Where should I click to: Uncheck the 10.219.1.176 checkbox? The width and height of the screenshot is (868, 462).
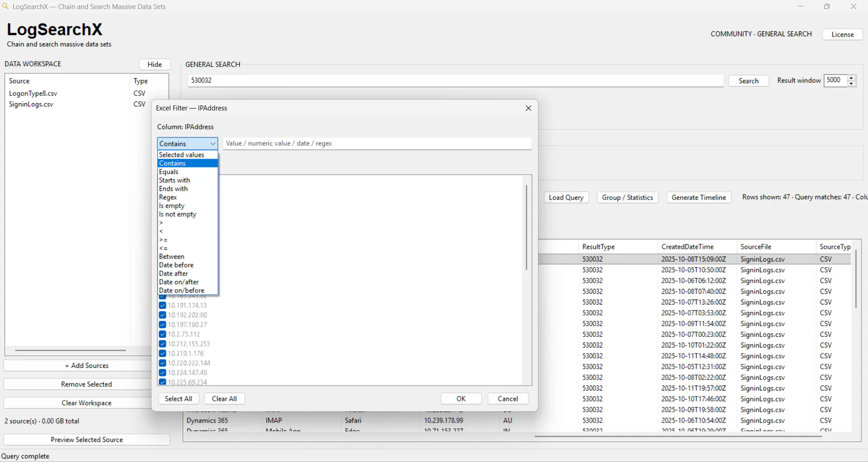point(162,353)
